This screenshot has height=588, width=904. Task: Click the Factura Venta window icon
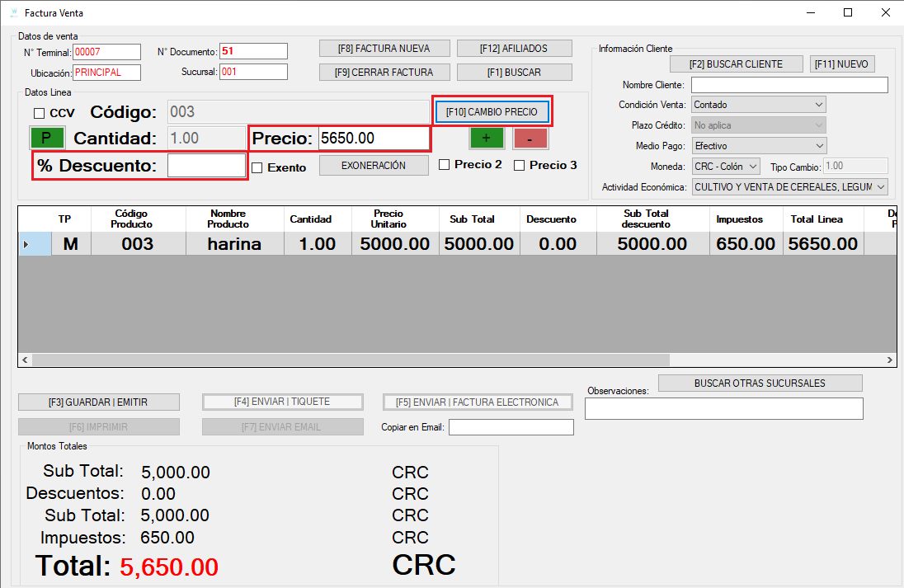pos(14,12)
